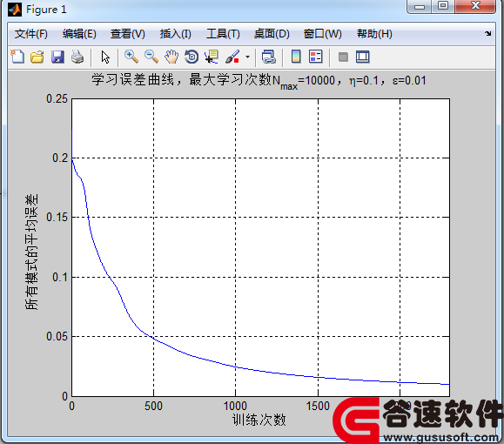This screenshot has height=444, width=504.
Task: Select the Edit Plot arrow tool
Action: click(x=105, y=57)
